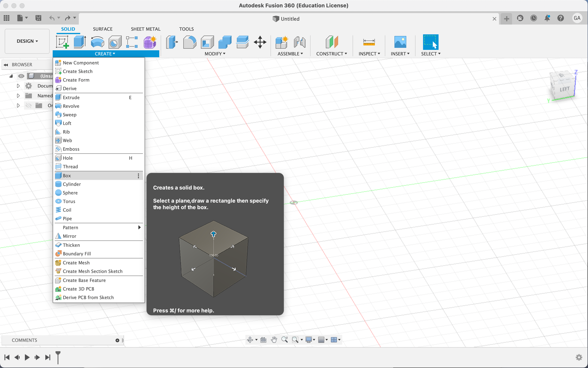This screenshot has width=588, height=368.
Task: Show the hidden Origin folder
Action: [x=29, y=105]
